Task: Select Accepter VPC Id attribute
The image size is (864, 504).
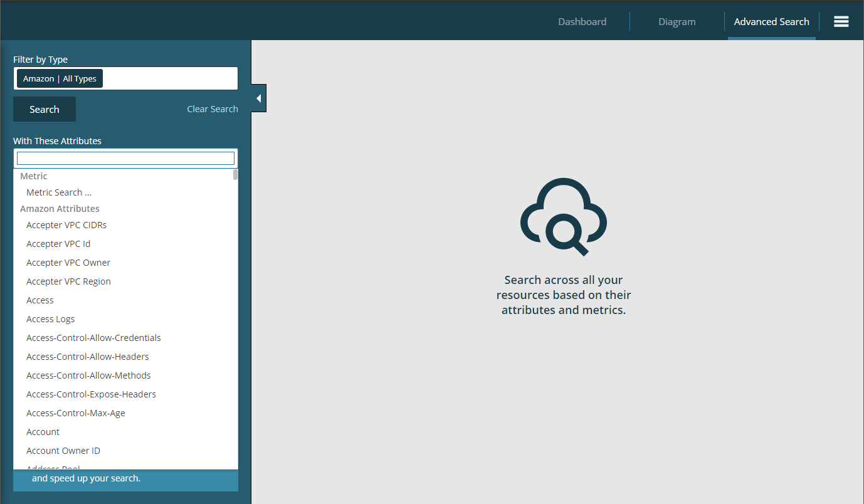Action: (58, 244)
